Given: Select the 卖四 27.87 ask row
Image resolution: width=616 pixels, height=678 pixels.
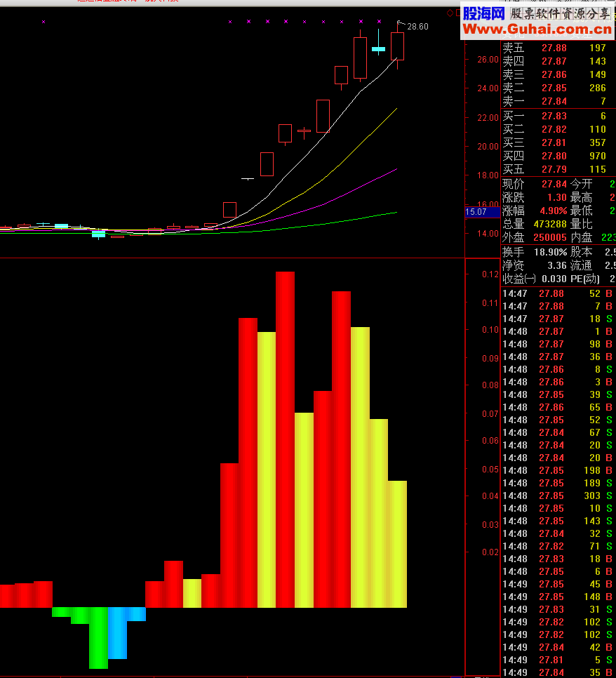Looking at the screenshot, I should click(558, 61).
